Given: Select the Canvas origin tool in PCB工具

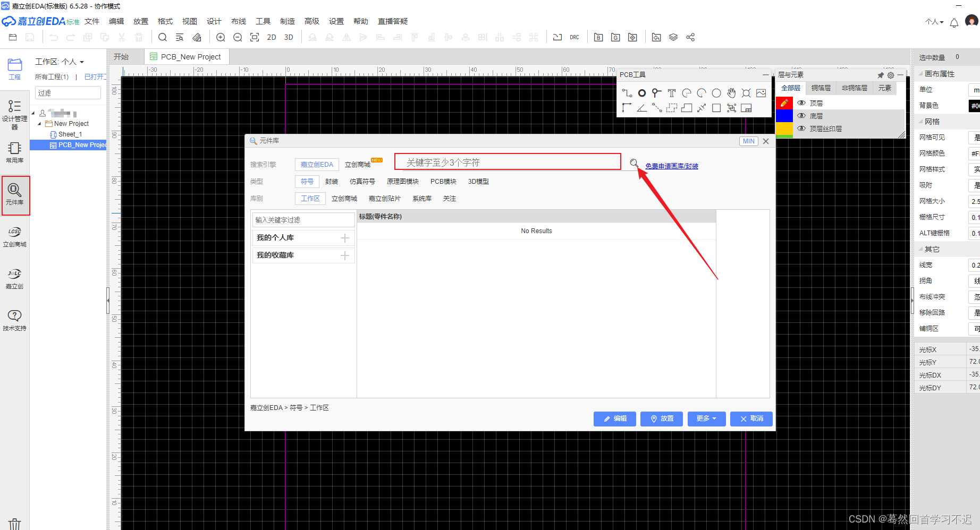Looking at the screenshot, I should click(627, 108).
